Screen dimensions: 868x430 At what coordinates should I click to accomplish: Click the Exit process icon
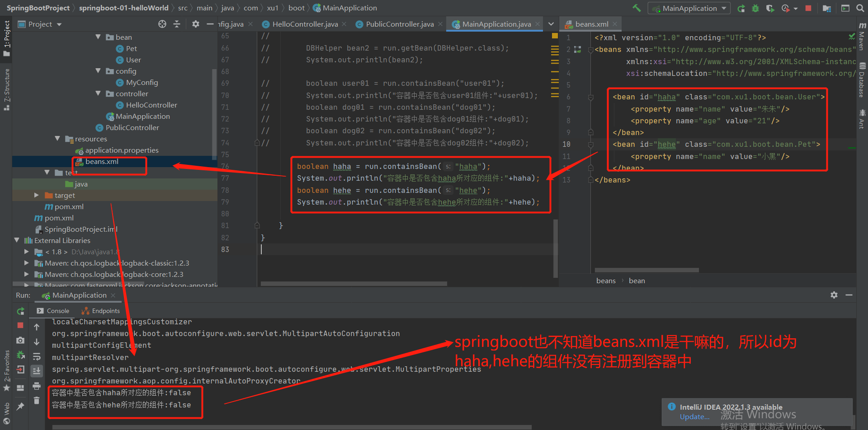tap(20, 370)
